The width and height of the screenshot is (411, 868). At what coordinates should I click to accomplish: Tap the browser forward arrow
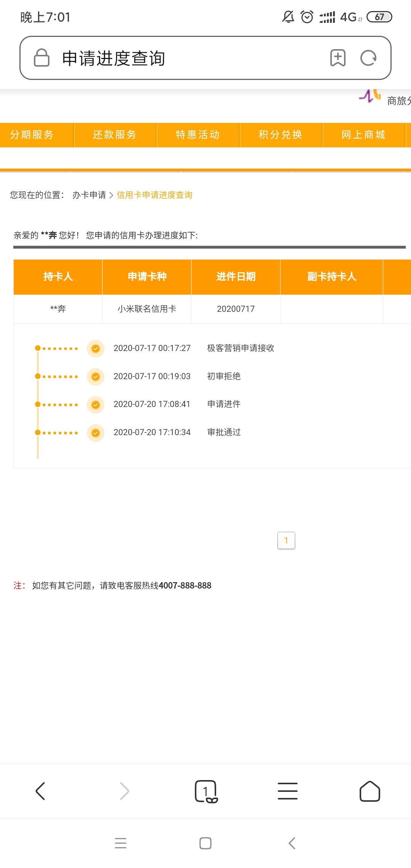[124, 791]
